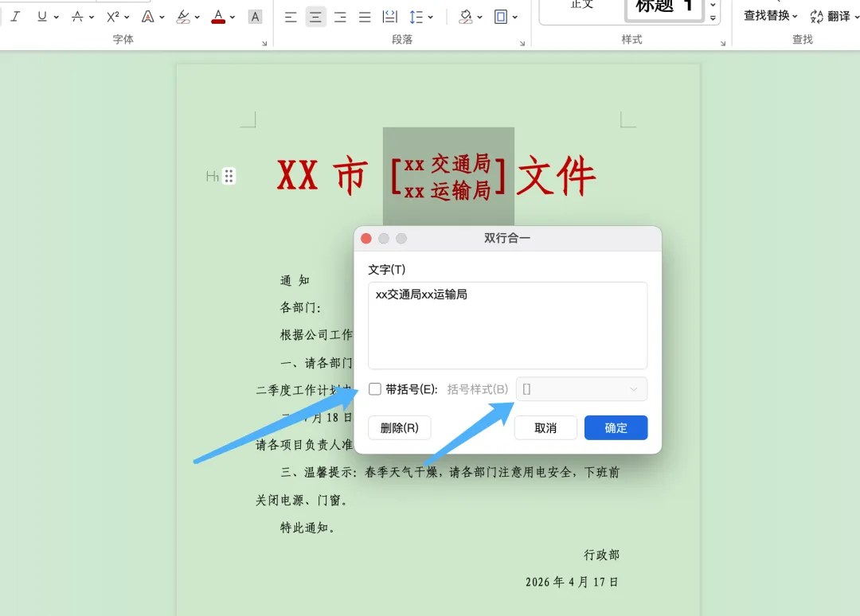Click the line spacing icon

416,17
